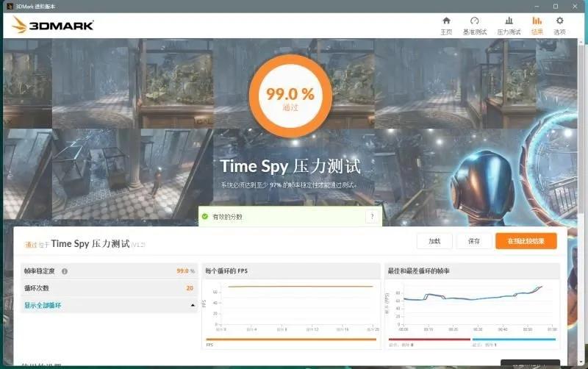Click the 加载 (Load) button

click(x=434, y=241)
